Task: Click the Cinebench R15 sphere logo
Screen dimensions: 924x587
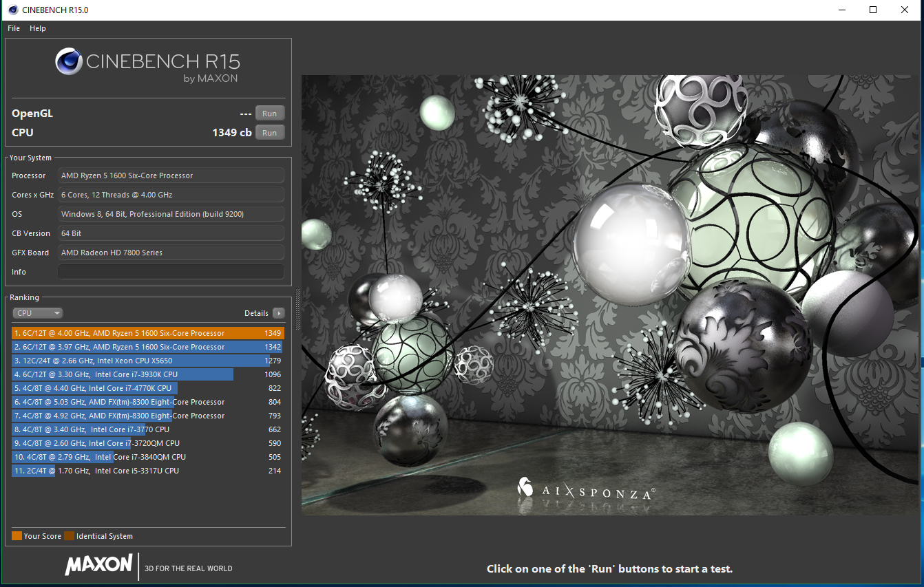Action: coord(70,62)
